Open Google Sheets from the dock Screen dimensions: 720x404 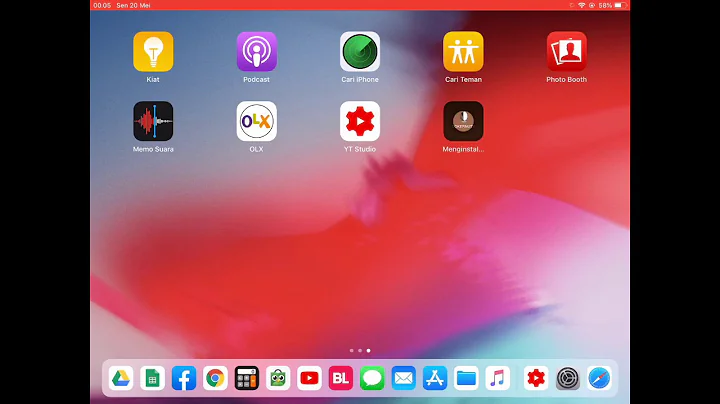(x=152, y=378)
